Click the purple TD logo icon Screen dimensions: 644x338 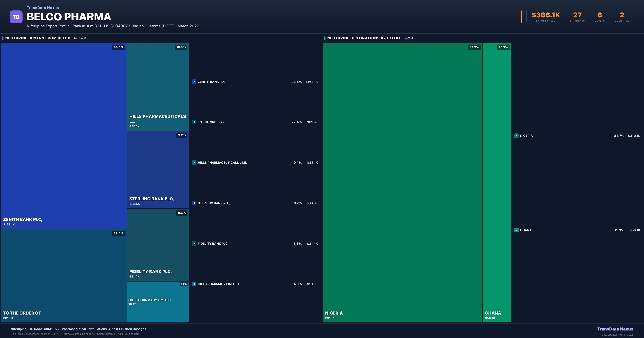[x=16, y=17]
